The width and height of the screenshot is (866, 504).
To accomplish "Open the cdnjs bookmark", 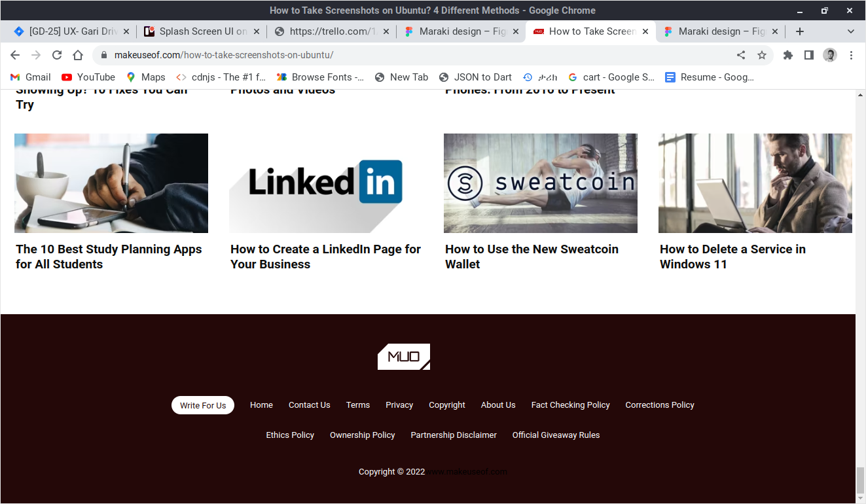I will pyautogui.click(x=221, y=77).
